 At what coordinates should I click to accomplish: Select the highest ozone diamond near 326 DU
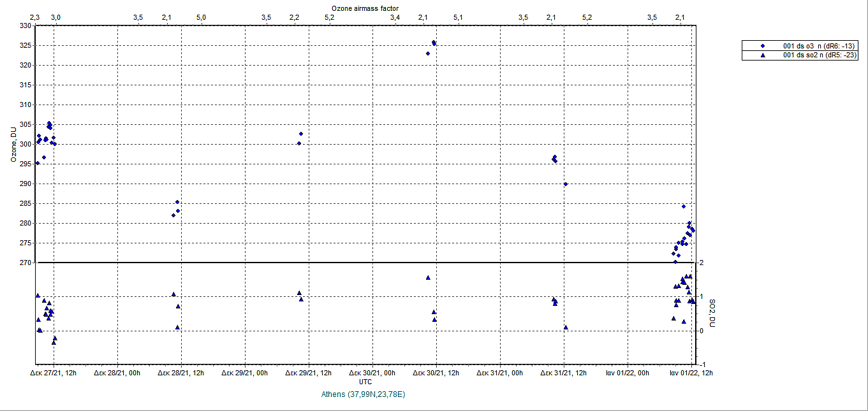pyautogui.click(x=434, y=43)
